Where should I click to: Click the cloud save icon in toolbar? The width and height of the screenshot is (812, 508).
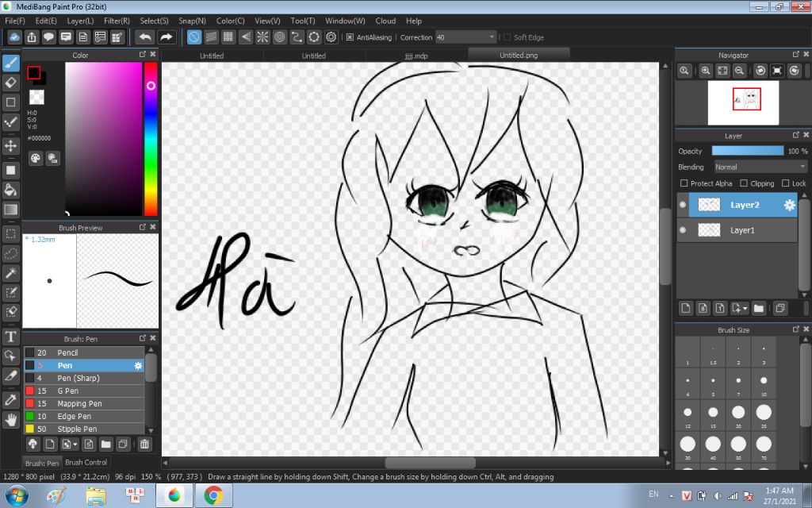click(x=14, y=37)
